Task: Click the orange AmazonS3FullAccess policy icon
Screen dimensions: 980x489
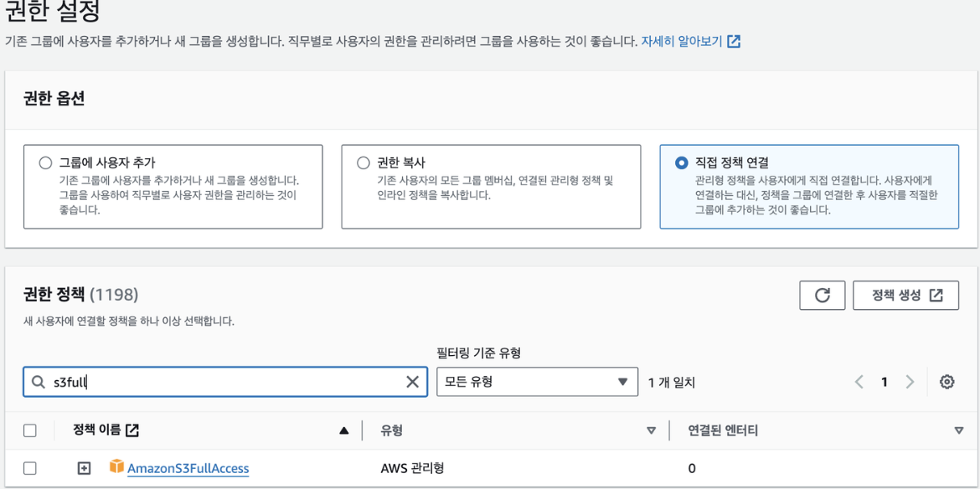Action: point(117,466)
